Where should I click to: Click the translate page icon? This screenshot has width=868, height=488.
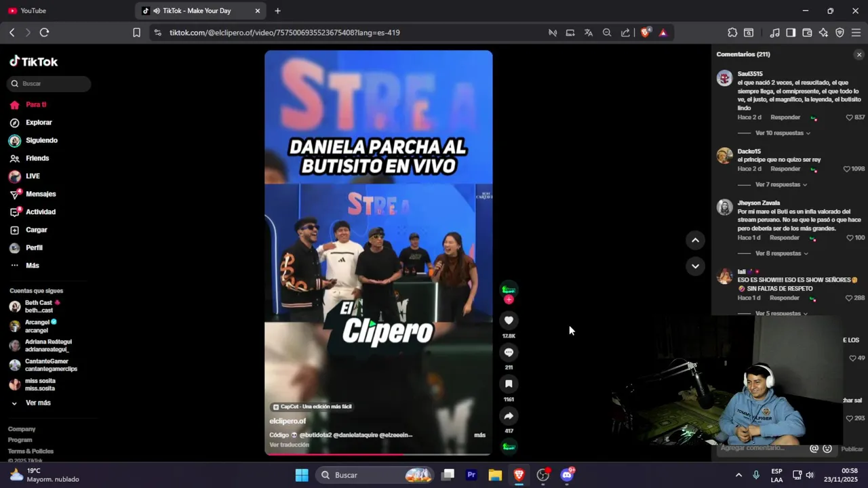point(589,33)
